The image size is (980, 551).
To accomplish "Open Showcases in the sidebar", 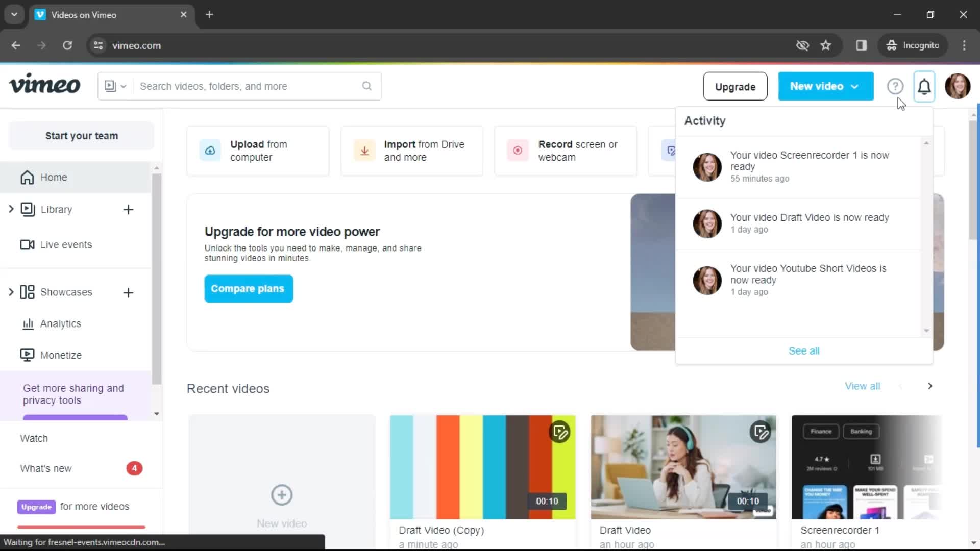I will pyautogui.click(x=56, y=292).
